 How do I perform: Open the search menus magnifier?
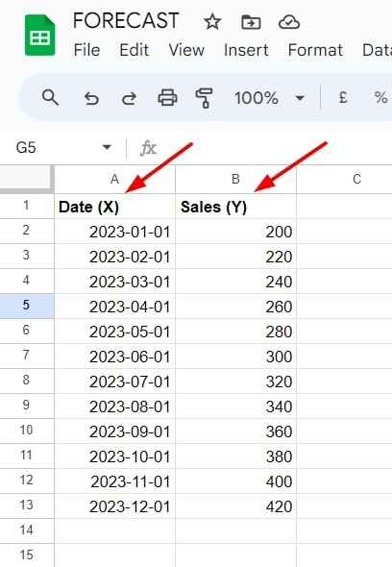50,98
